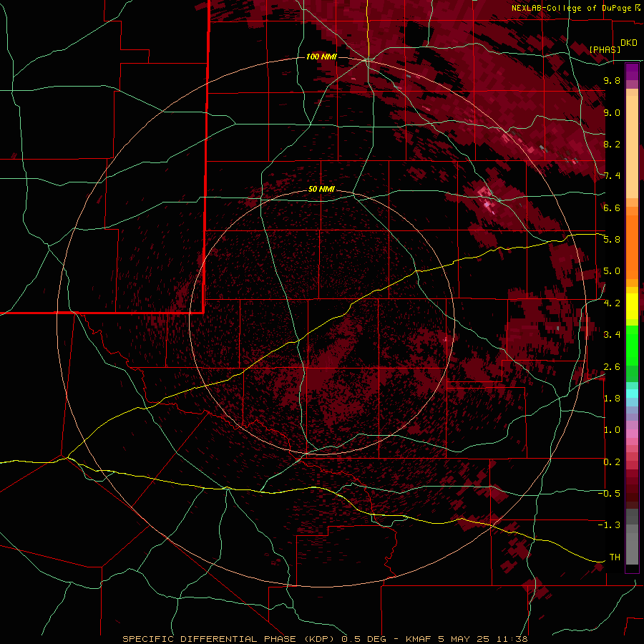Click the bright green segment of the color bar
The height and width of the screenshot is (644, 644).
point(632,346)
